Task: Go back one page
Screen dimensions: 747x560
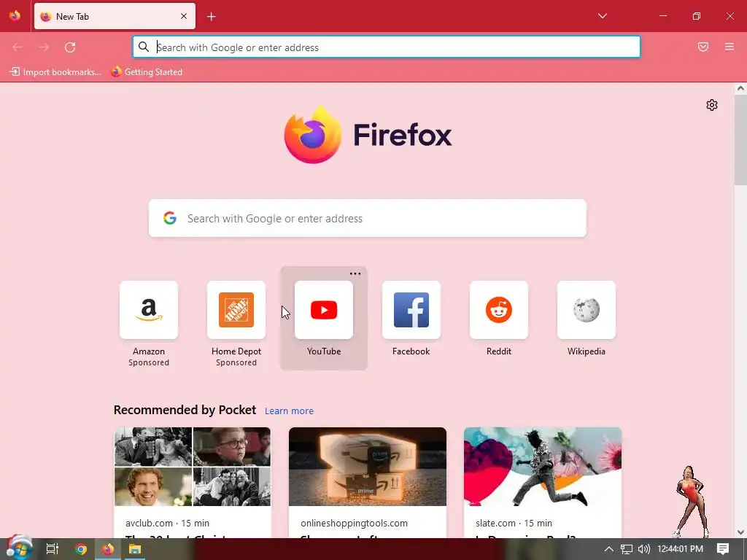Action: [18, 47]
